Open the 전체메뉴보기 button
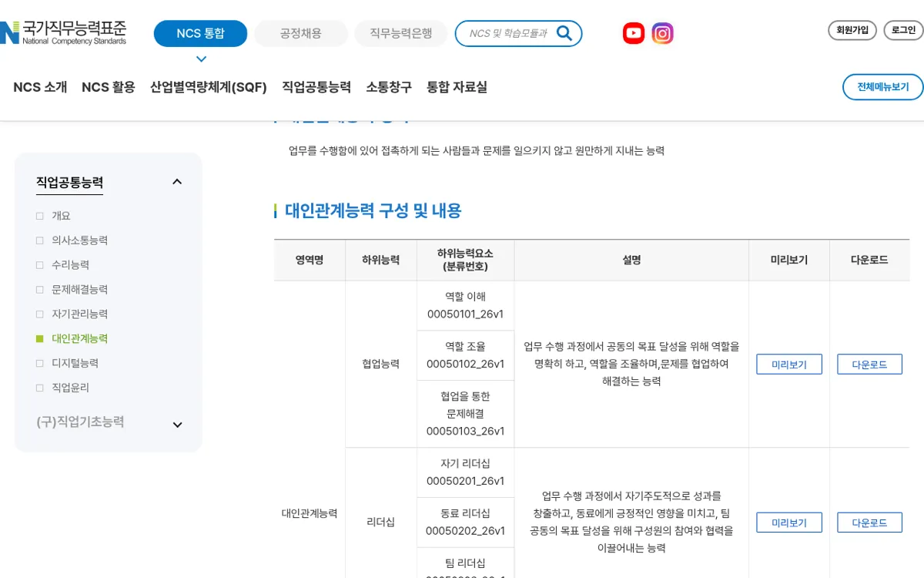Image resolution: width=924 pixels, height=578 pixels. 883,87
